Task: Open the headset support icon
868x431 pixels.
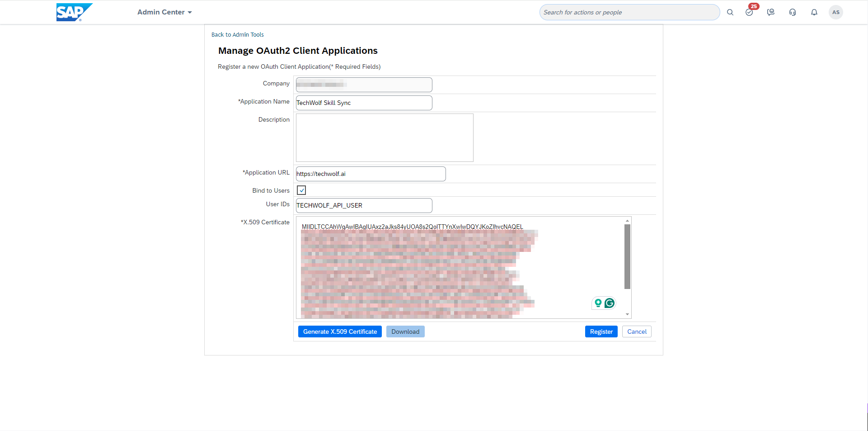Action: pos(792,12)
